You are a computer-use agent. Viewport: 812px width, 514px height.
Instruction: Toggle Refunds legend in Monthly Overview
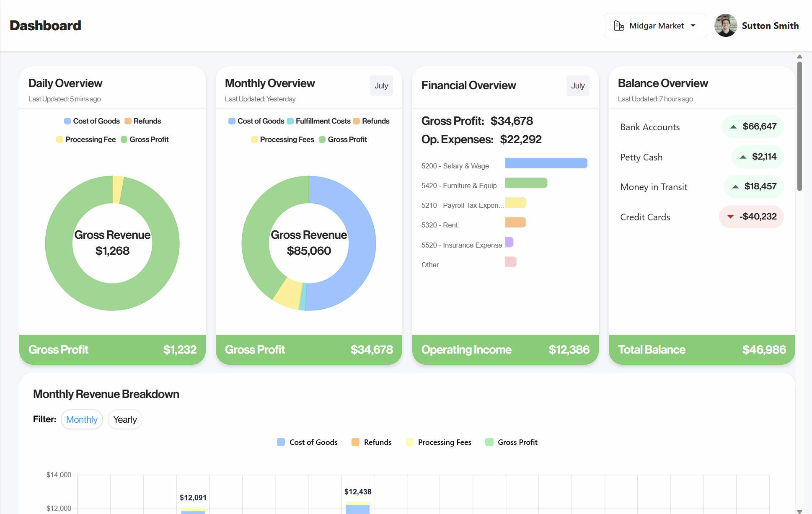(371, 121)
